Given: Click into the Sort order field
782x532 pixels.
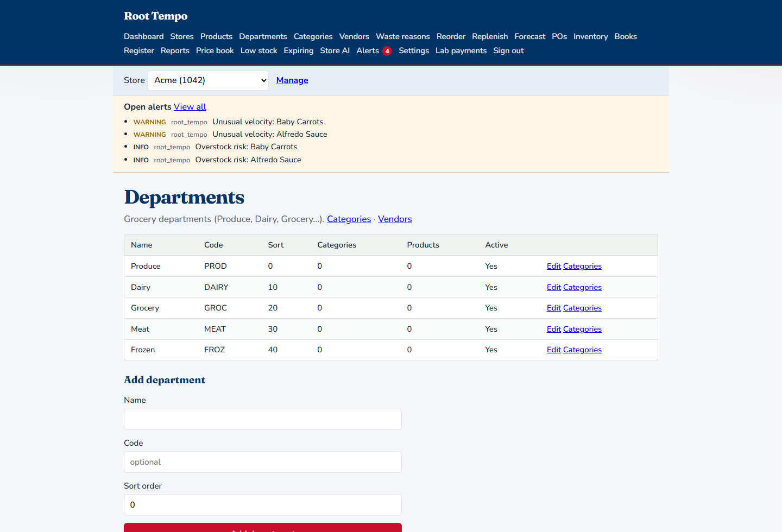Looking at the screenshot, I should (263, 505).
